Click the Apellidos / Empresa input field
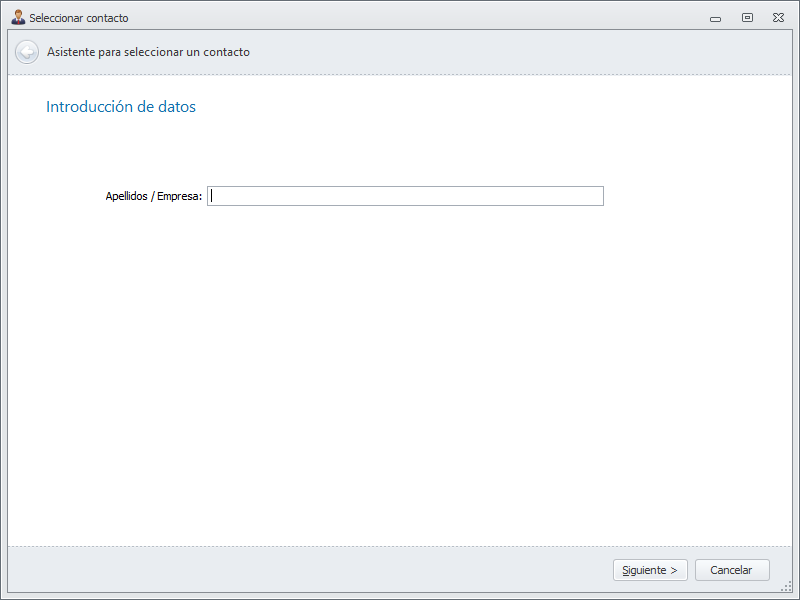The height and width of the screenshot is (600, 800). 405,196
